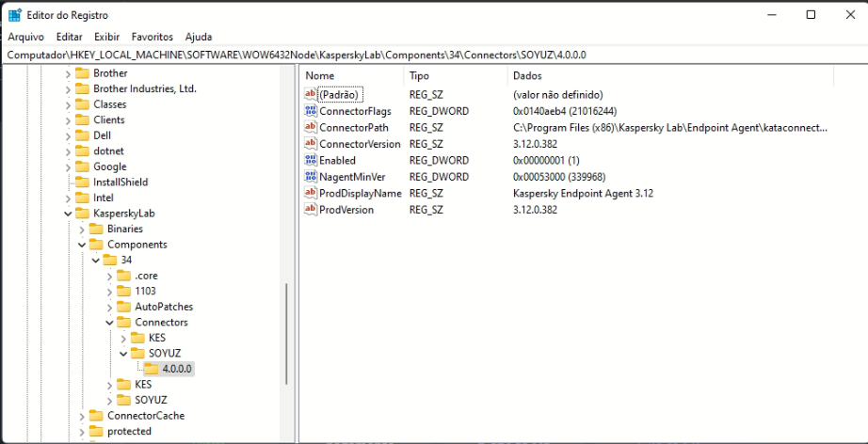Select the ConnectorFlags DWORD icon
The width and height of the screenshot is (868, 444).
(x=311, y=111)
